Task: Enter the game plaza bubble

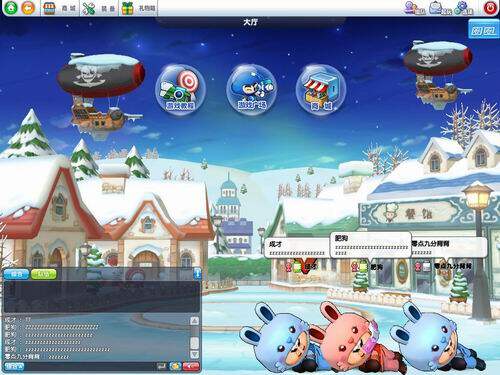Action: coord(251,89)
